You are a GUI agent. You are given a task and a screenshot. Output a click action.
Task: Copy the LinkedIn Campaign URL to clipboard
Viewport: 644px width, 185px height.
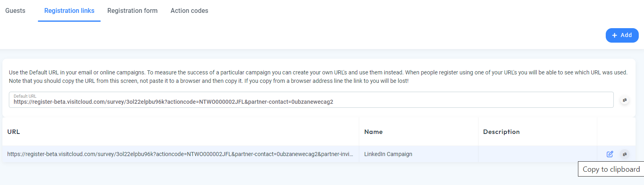[x=625, y=154]
